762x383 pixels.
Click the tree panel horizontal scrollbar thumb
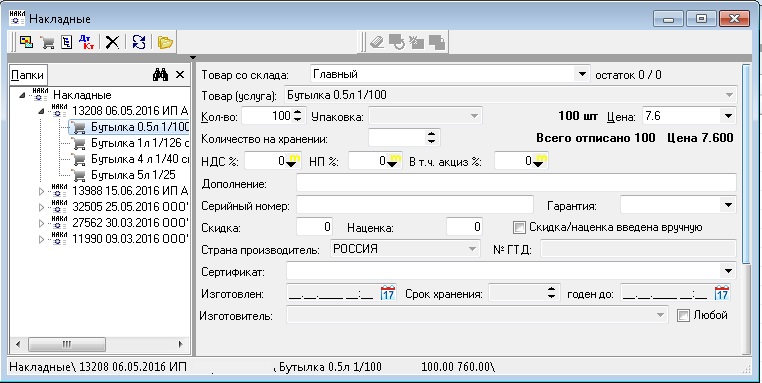click(67, 345)
